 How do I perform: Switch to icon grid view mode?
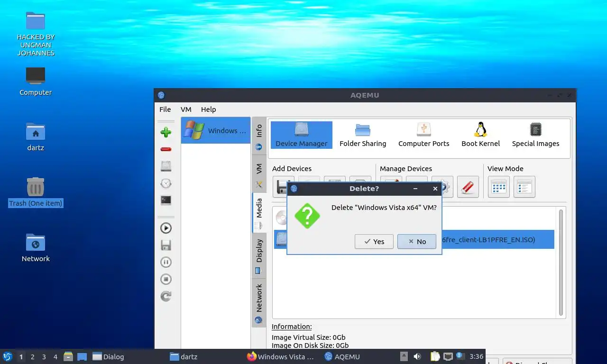pyautogui.click(x=499, y=187)
